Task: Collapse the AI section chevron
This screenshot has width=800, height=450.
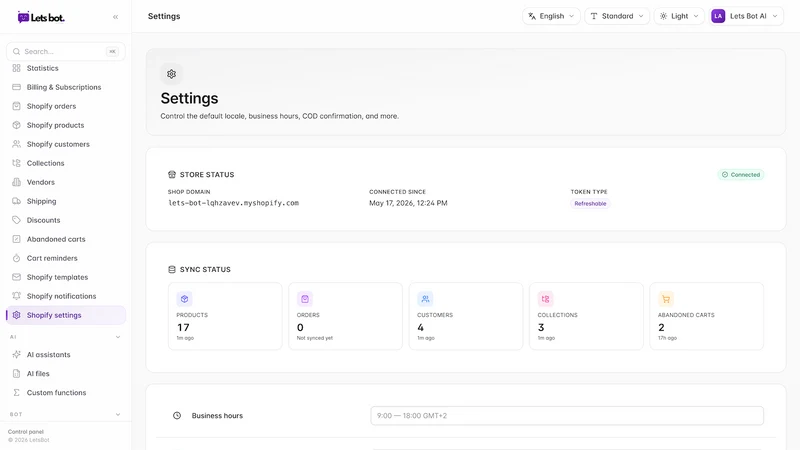Action: click(x=118, y=337)
